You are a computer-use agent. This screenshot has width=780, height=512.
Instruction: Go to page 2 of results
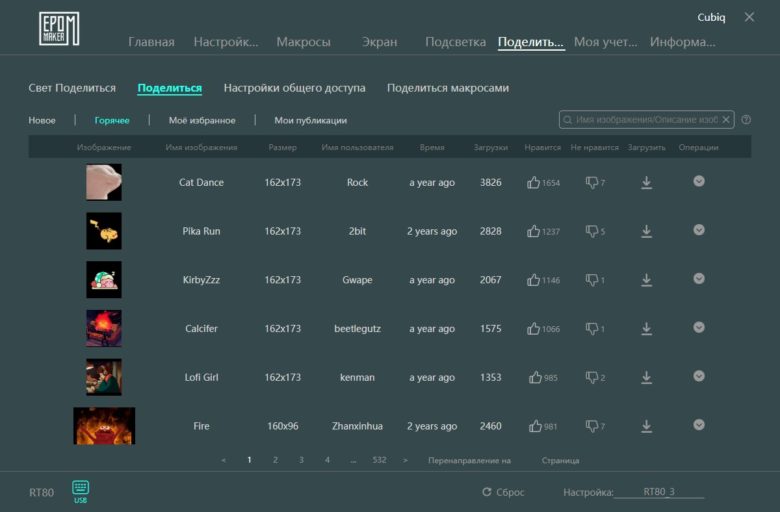(x=275, y=460)
